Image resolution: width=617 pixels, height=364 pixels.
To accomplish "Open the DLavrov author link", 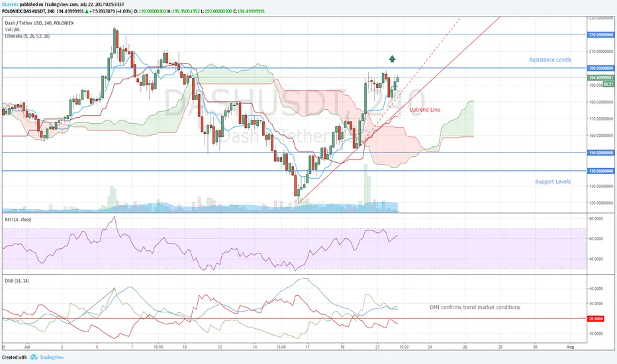I will 10,5.
